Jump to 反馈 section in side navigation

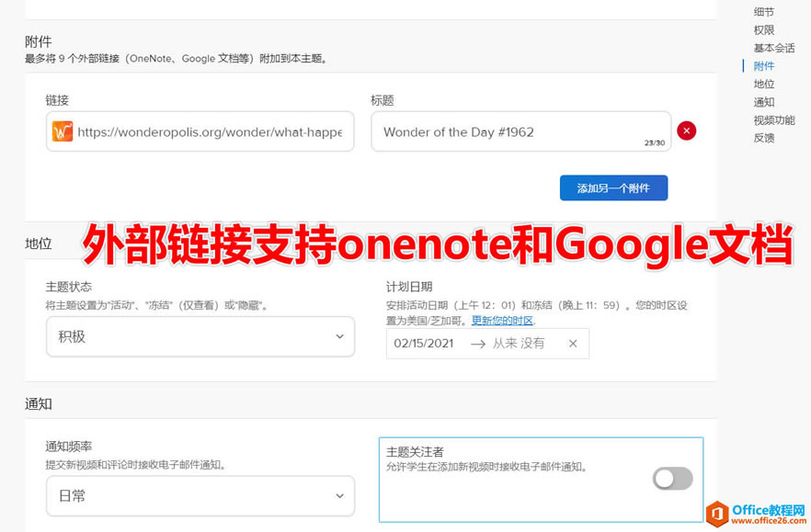tap(764, 138)
